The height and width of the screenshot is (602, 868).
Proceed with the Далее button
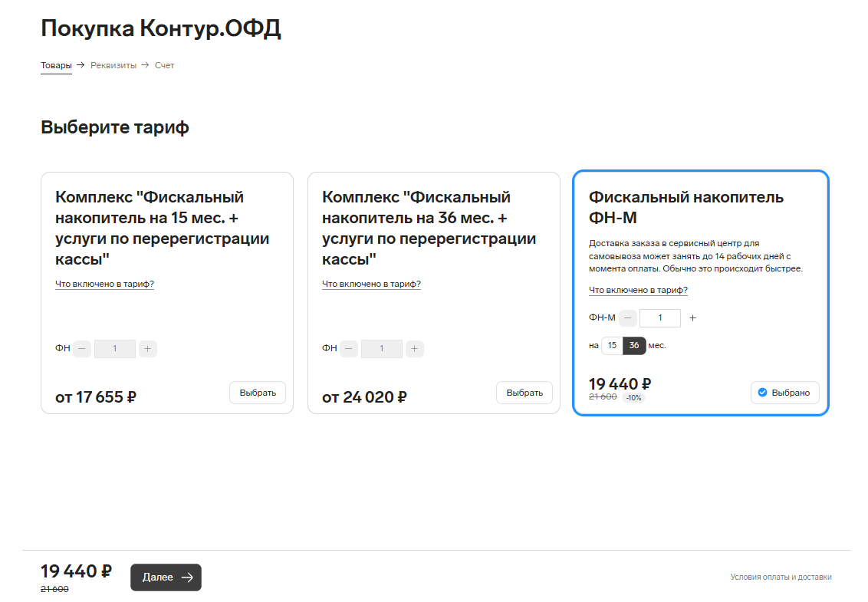pos(166,577)
